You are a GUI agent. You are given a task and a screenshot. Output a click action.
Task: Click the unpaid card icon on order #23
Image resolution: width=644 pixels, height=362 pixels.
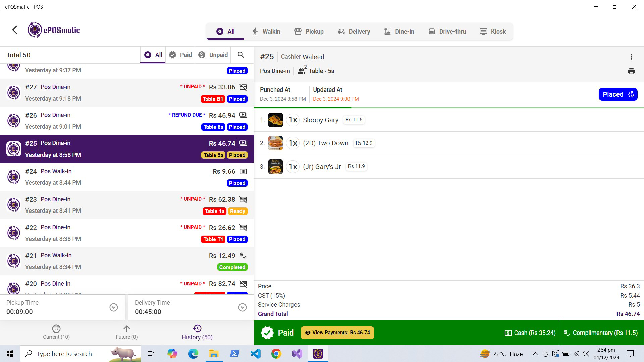point(244,199)
